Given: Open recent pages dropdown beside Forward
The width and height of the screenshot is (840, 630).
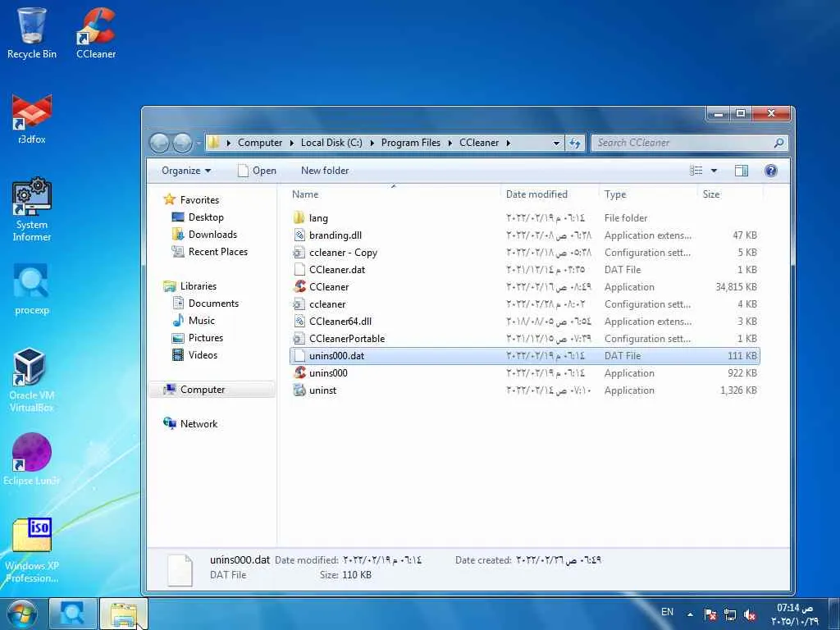Looking at the screenshot, I should click(x=198, y=143).
